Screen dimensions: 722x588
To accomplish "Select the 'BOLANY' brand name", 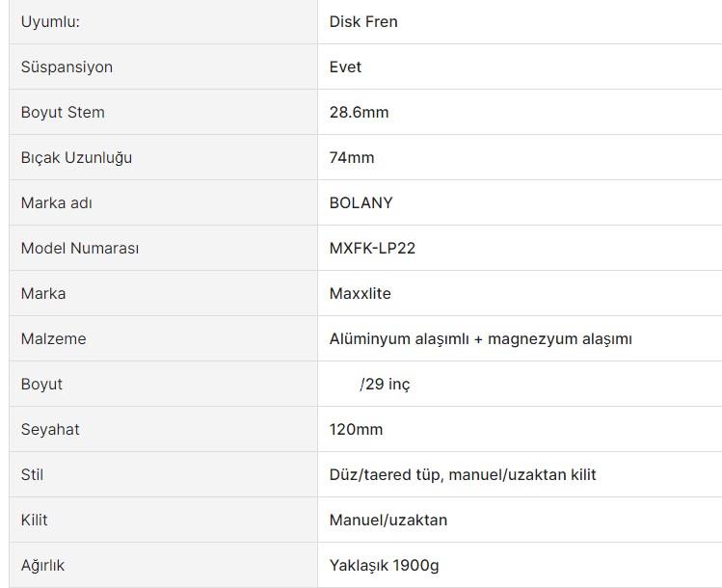I will point(361,202).
